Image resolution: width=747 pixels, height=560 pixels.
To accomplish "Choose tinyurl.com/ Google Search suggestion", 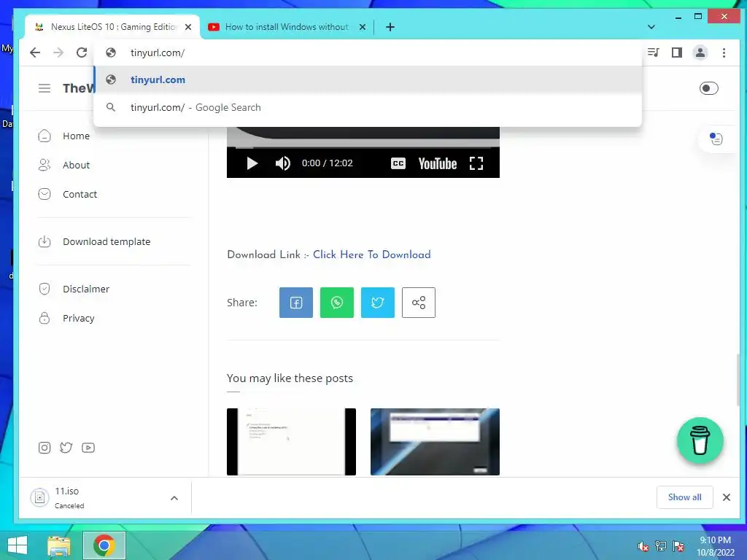I will pyautogui.click(x=368, y=107).
